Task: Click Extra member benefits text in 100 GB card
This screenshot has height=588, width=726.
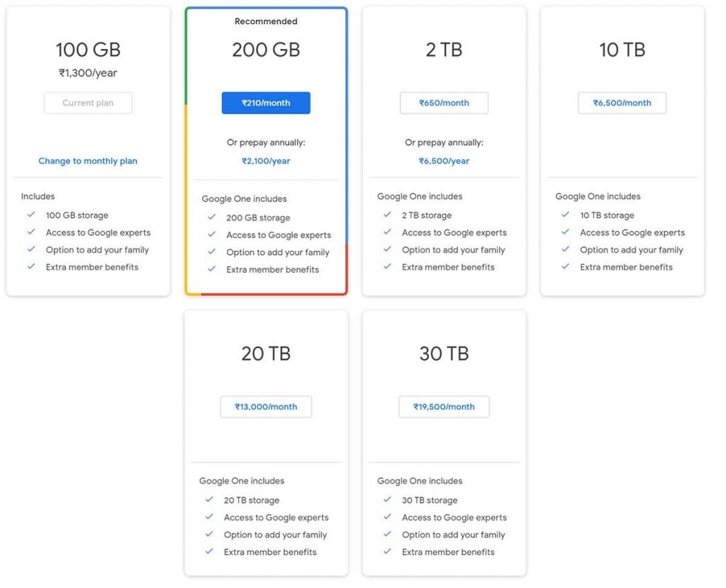Action: (92, 267)
